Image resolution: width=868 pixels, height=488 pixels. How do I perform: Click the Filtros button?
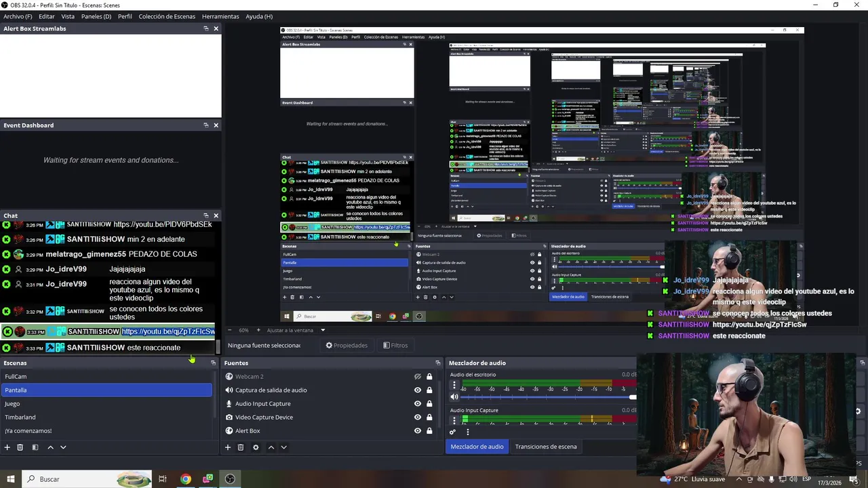pos(395,346)
